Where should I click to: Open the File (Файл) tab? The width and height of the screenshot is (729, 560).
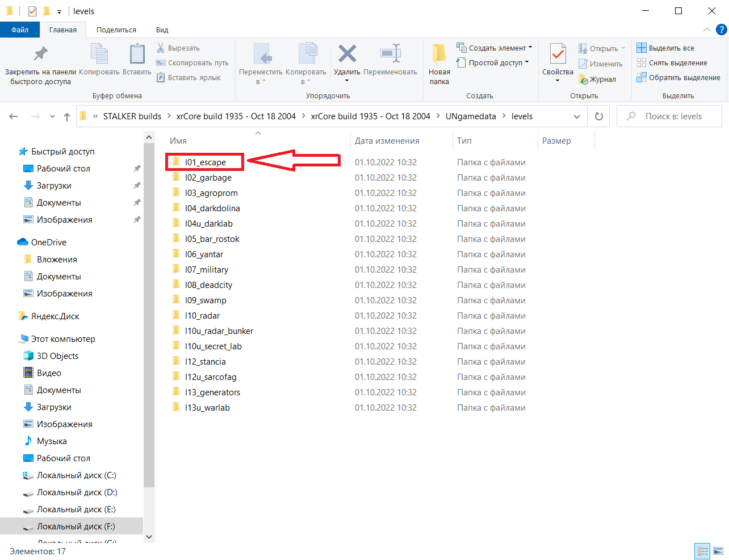tap(20, 30)
